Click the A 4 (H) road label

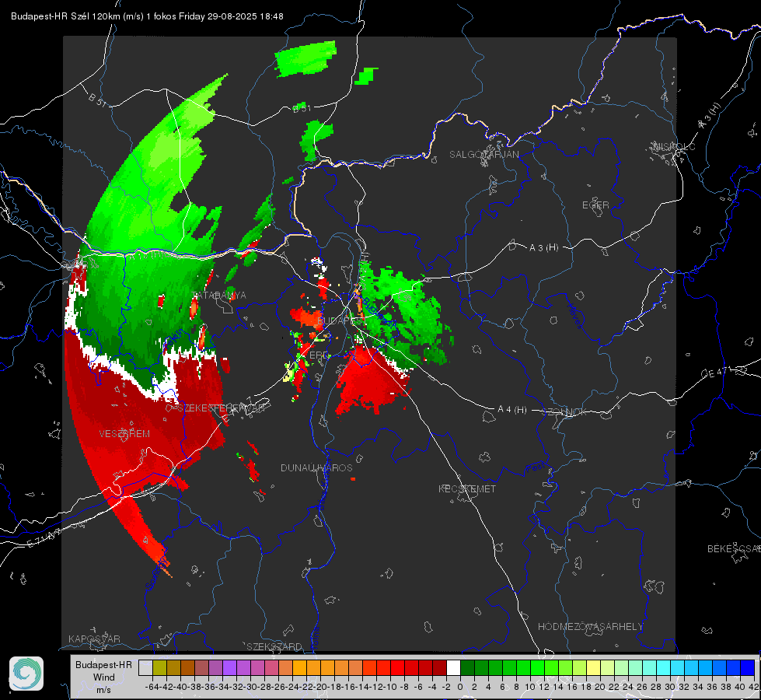click(512, 410)
